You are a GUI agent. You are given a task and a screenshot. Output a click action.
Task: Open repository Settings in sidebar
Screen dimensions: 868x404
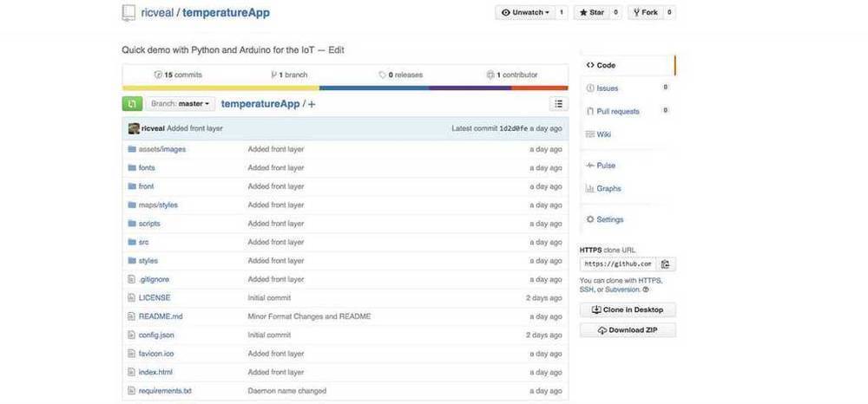pyautogui.click(x=609, y=219)
